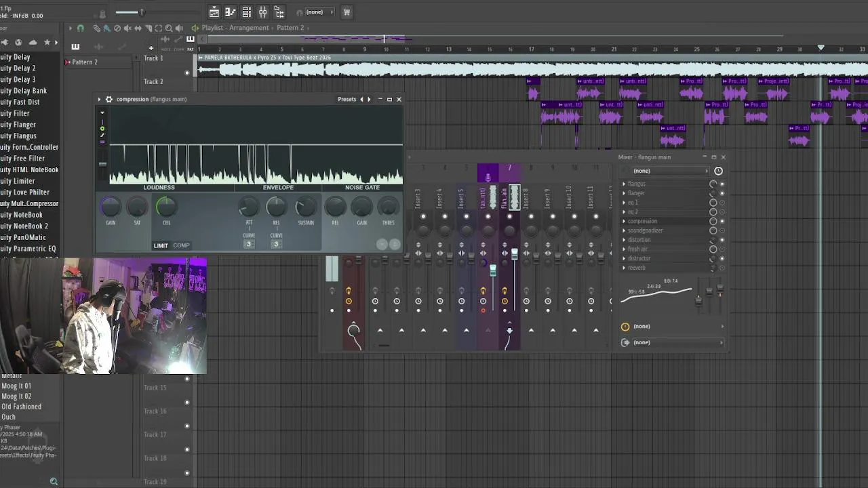
Task: Select the delete tool in playlist toolbar
Action: click(x=117, y=28)
